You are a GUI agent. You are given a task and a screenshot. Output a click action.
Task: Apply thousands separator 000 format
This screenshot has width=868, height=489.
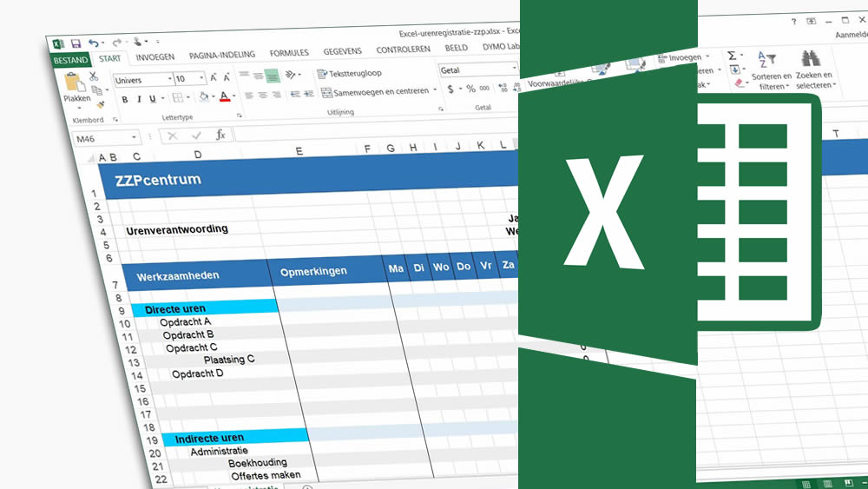point(484,88)
